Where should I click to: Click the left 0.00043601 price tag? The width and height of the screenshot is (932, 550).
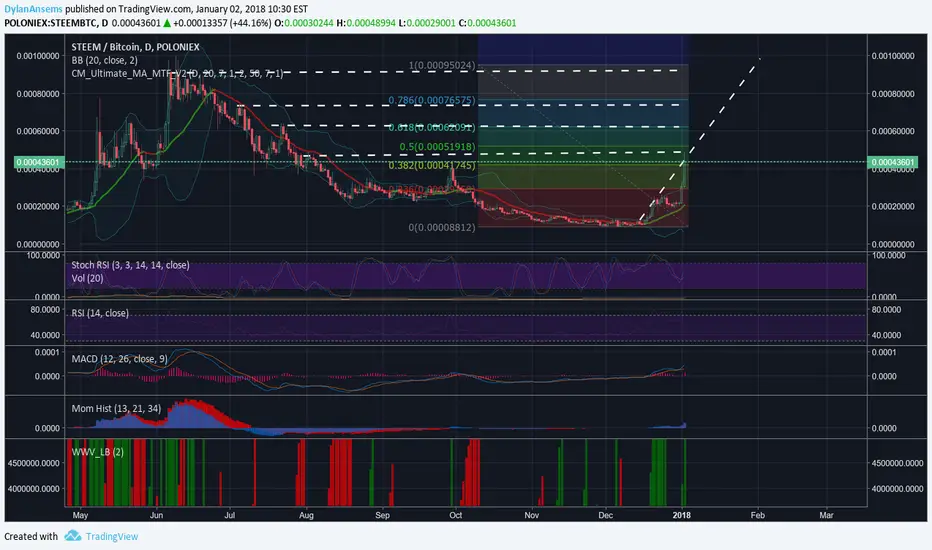click(38, 162)
